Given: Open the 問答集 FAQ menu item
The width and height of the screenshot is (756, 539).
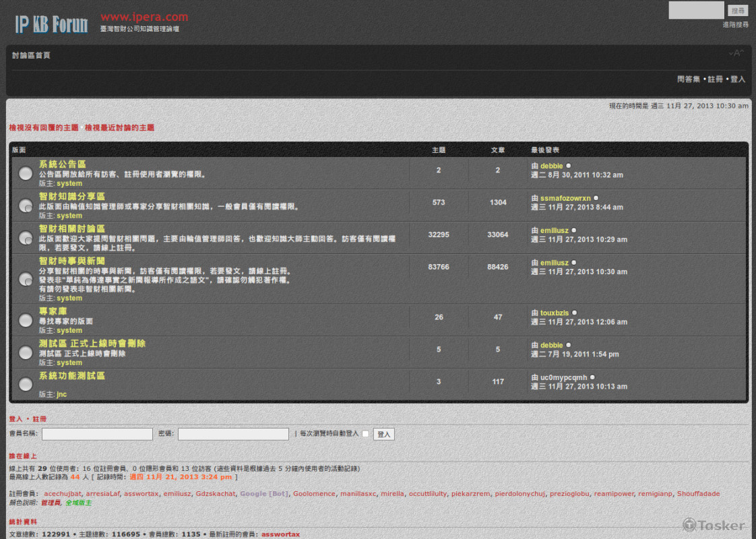Looking at the screenshot, I should coord(688,80).
